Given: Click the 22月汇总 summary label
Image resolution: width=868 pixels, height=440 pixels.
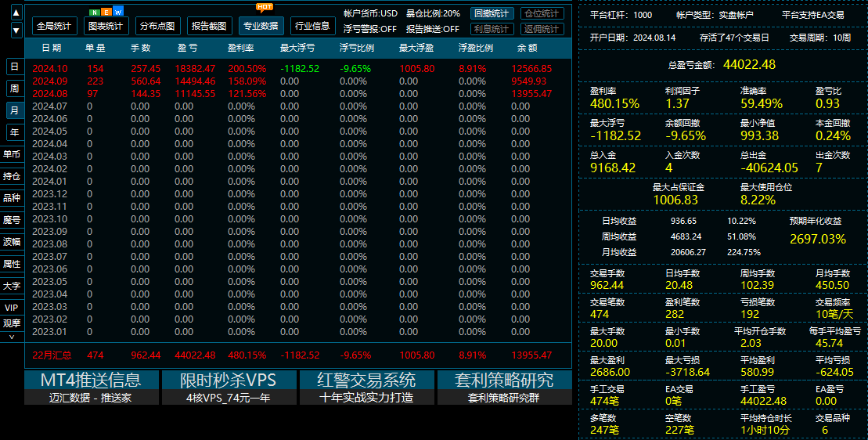Looking at the screenshot, I should 52,355.
